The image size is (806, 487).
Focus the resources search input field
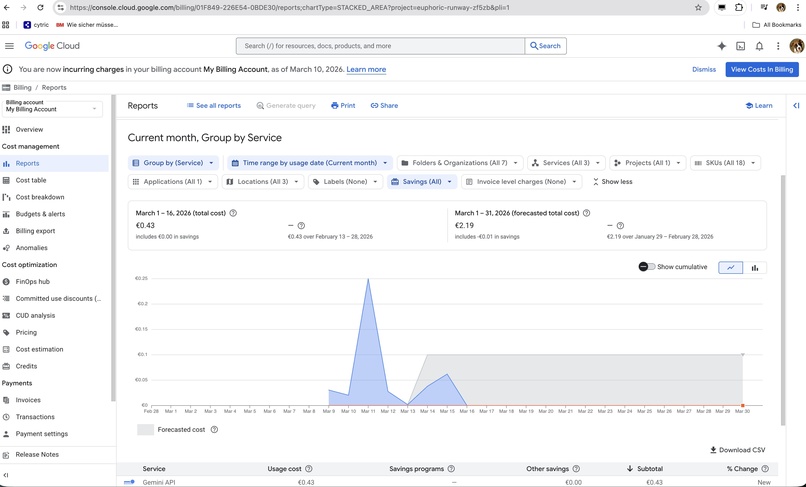[x=380, y=46]
